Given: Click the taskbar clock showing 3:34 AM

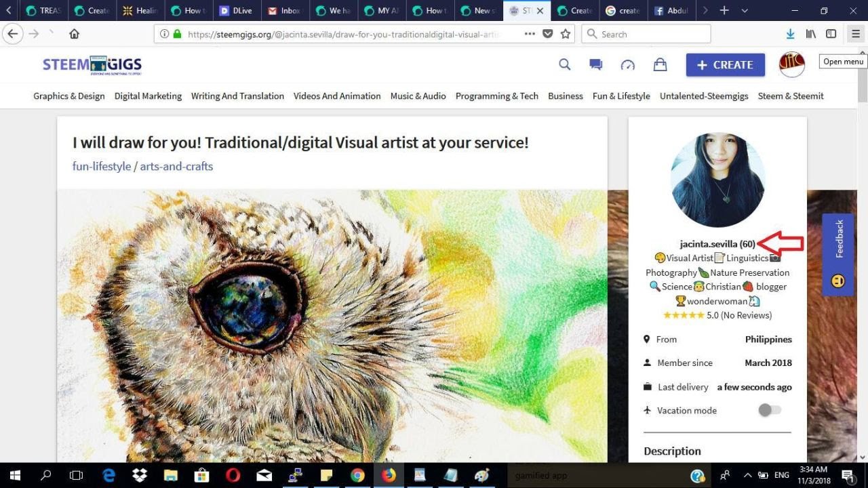Looking at the screenshot, I should pyautogui.click(x=813, y=475).
